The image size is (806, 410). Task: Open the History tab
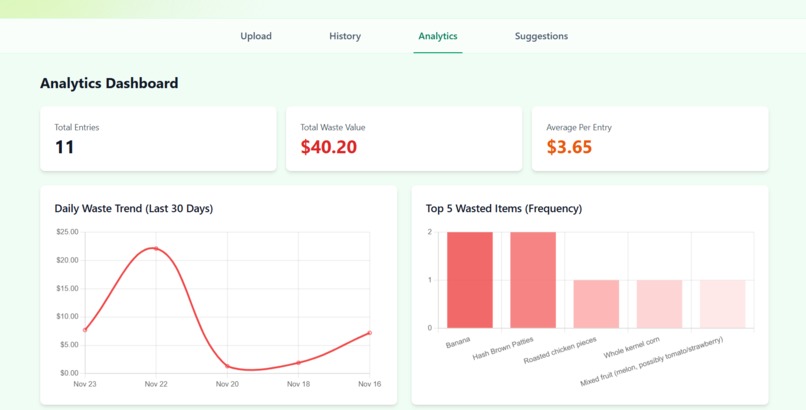coord(345,36)
